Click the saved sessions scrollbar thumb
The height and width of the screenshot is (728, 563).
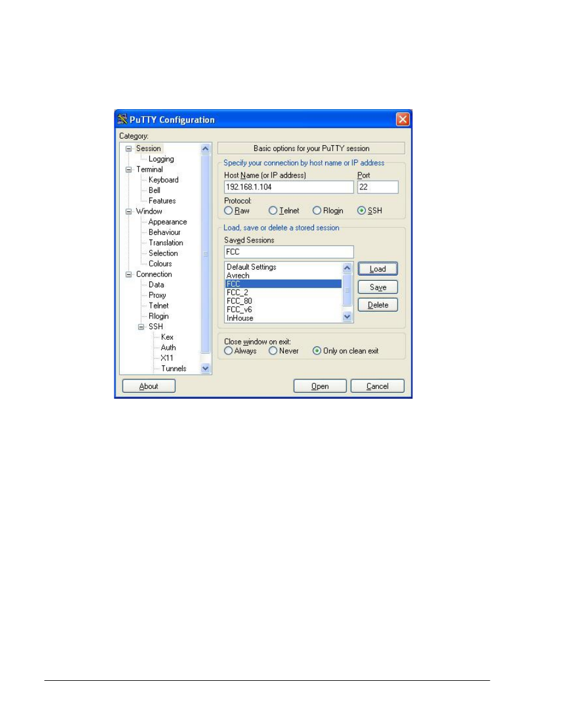point(347,290)
